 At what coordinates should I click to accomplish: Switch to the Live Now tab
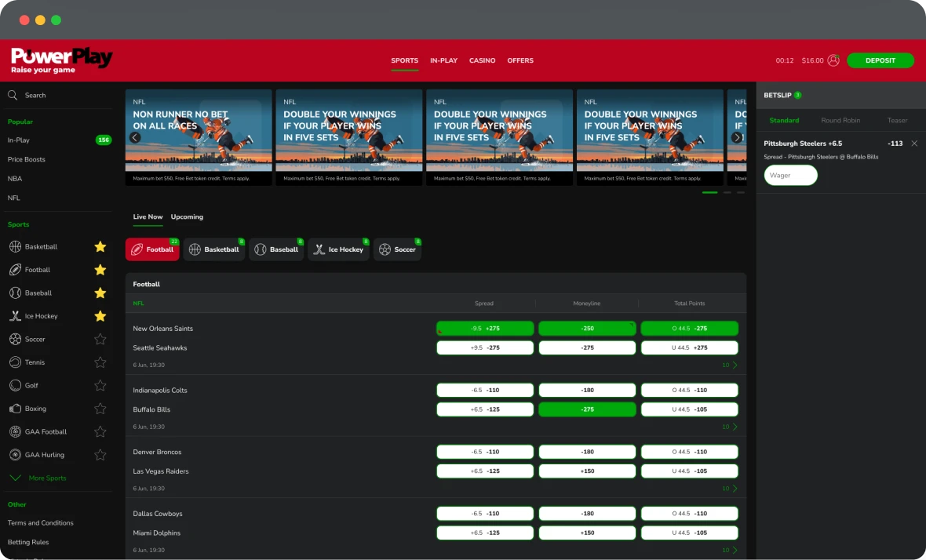click(148, 216)
